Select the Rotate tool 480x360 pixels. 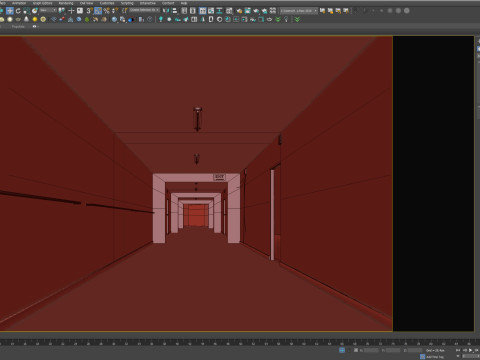18,11
